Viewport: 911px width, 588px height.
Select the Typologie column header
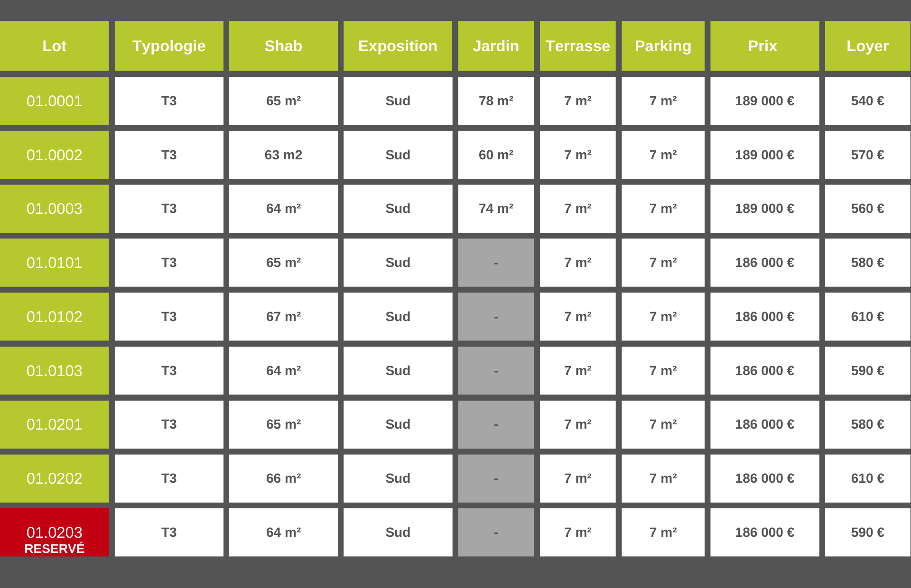[169, 46]
